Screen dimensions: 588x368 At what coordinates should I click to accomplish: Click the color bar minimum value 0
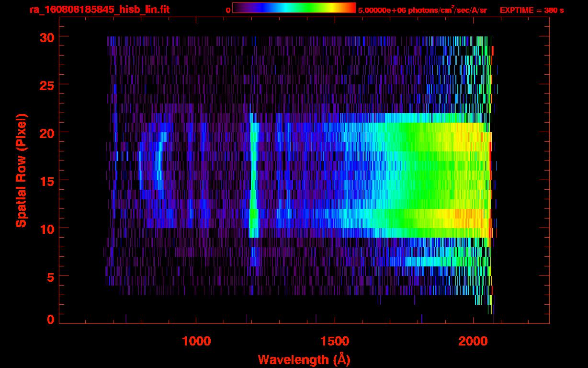coord(228,10)
